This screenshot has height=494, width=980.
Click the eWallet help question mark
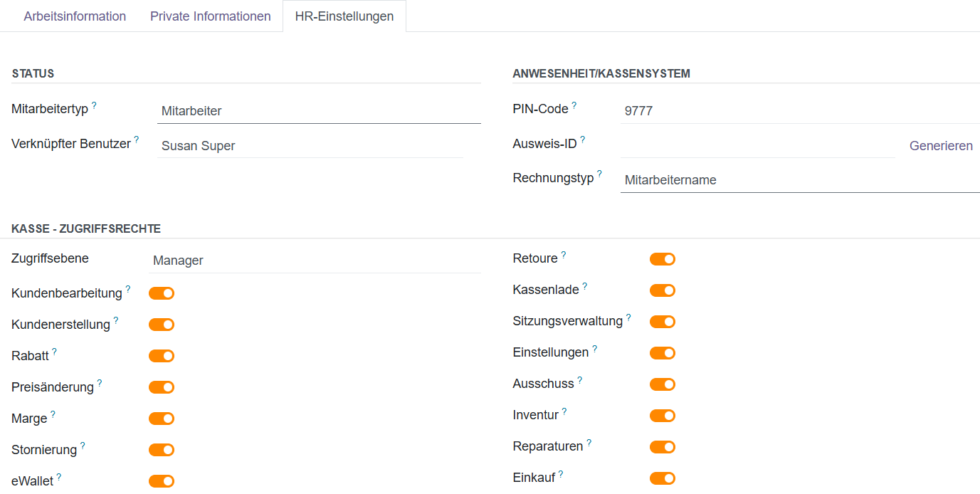(59, 477)
